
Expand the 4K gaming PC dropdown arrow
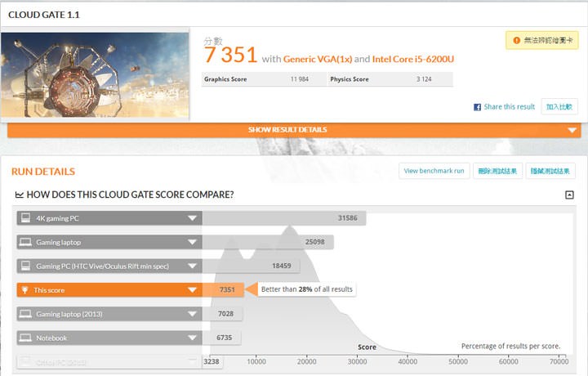192,218
